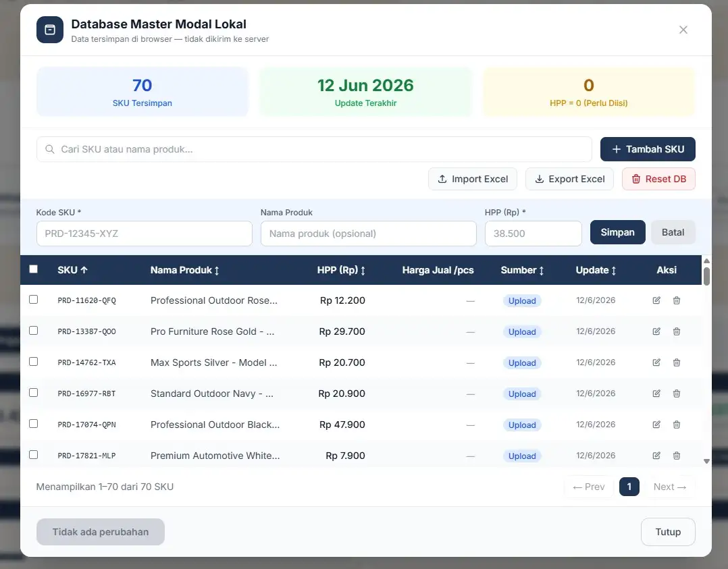Click the 12 Jun 2026 Update Terakhir card
Screen dimensions: 728x569
tap(366, 92)
